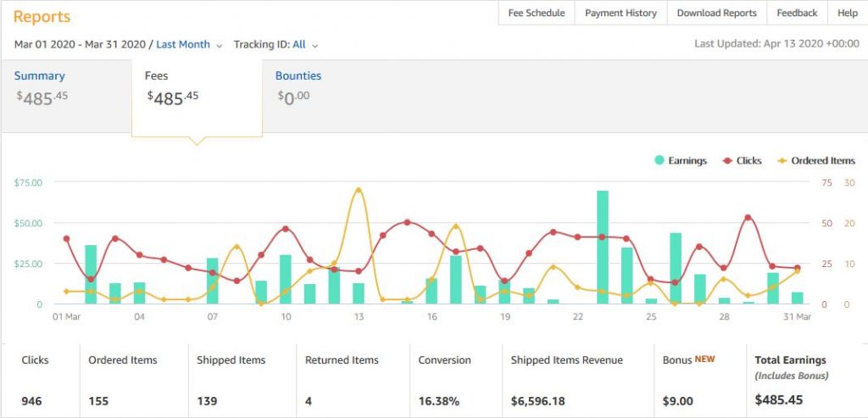Viewport: 868px width, 418px height.
Task: Open the Feedback link
Action: pyautogui.click(x=797, y=13)
